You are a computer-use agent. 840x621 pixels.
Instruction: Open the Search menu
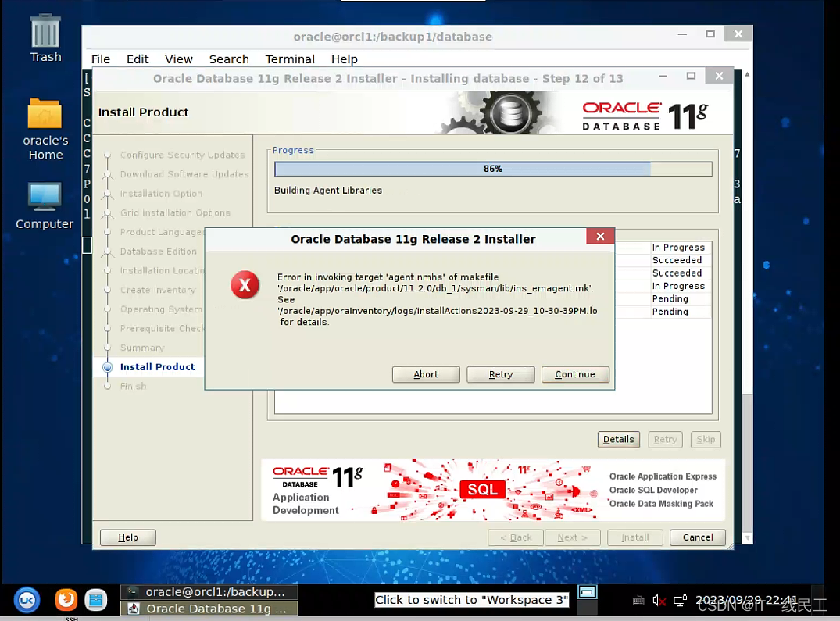pyautogui.click(x=228, y=59)
